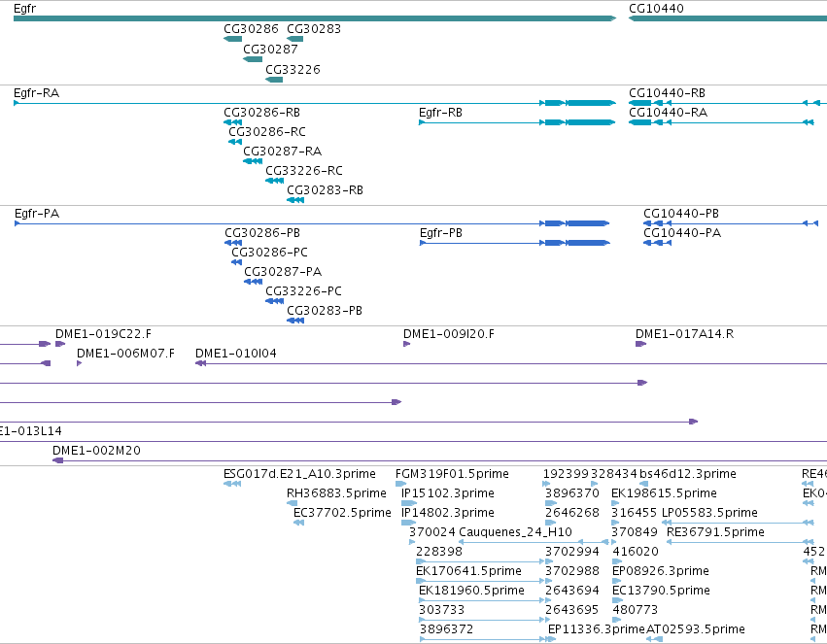Select the CG30287 gene label

[x=270, y=50]
